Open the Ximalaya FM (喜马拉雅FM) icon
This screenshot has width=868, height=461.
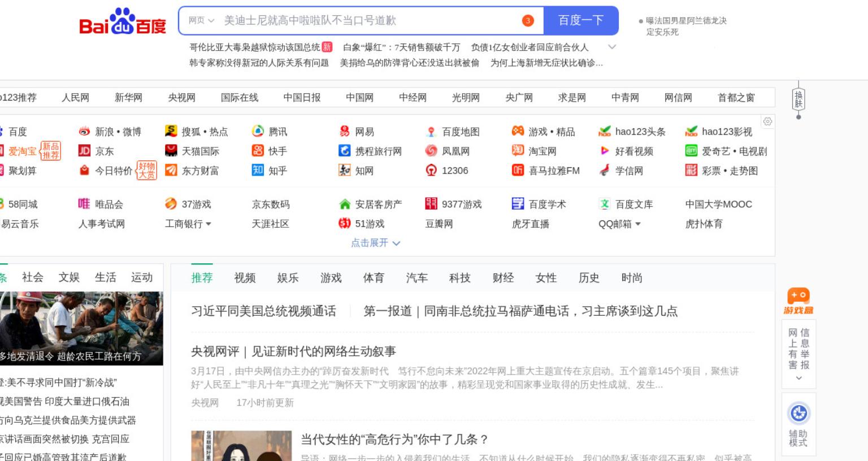click(518, 170)
